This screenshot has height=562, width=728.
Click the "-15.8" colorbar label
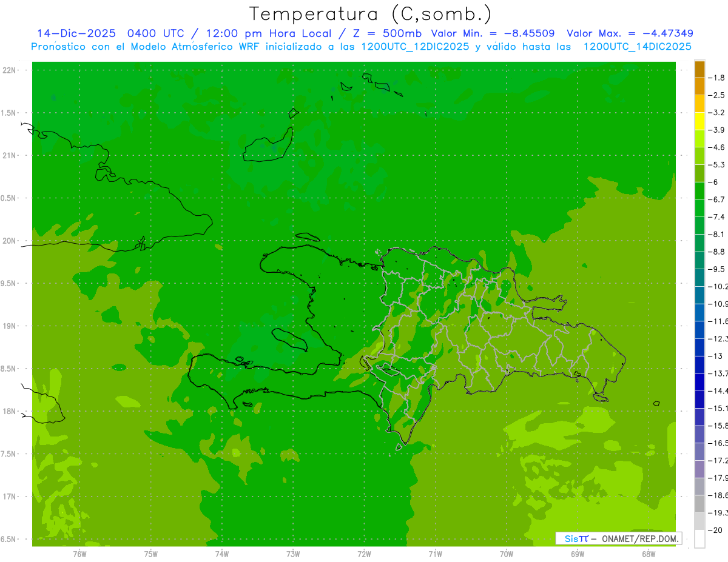coord(718,426)
